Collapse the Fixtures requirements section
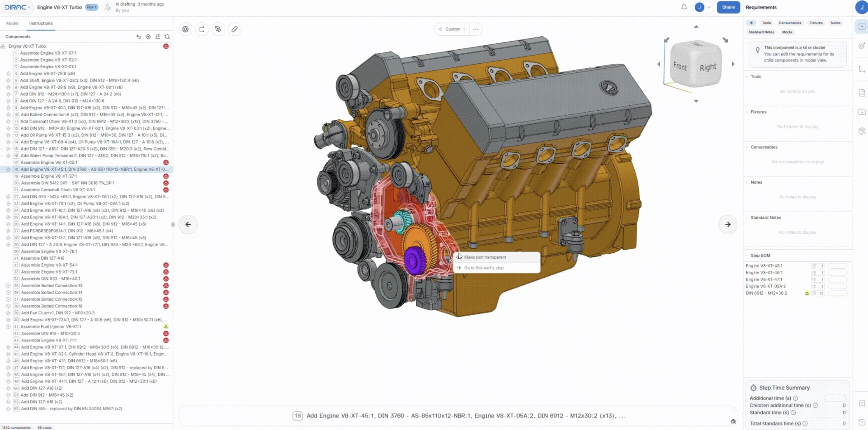Screen dimensions: 868x430 coord(747,112)
